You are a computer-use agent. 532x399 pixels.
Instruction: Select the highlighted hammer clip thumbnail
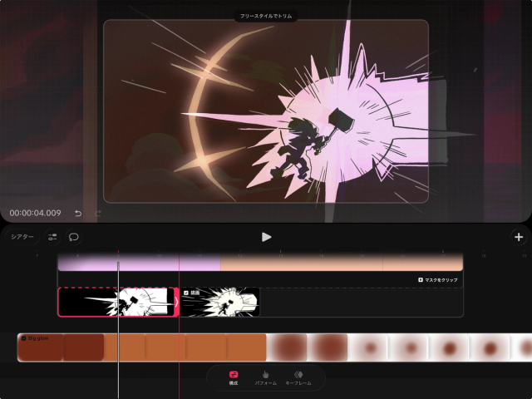point(116,302)
